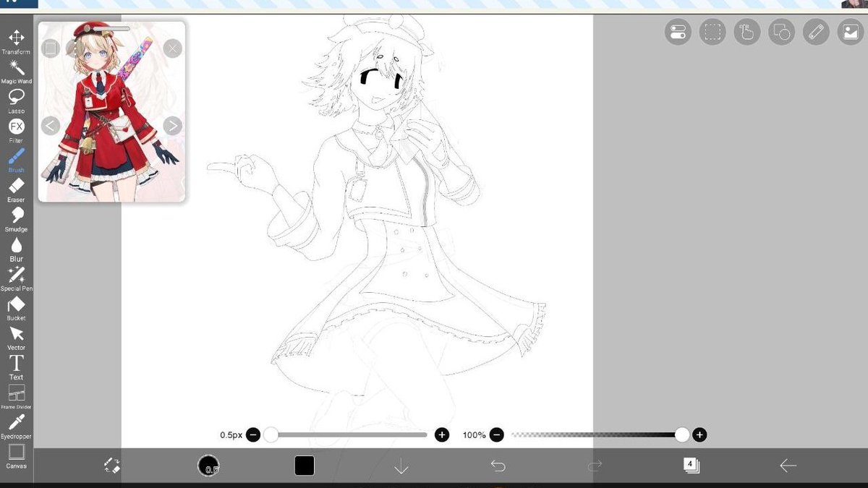Toggle the stabilizer switch icon

[x=678, y=32]
